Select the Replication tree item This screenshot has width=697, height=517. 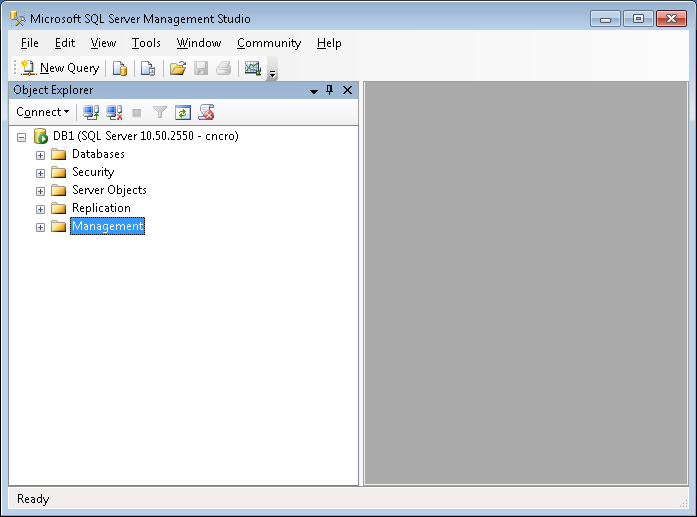click(101, 208)
